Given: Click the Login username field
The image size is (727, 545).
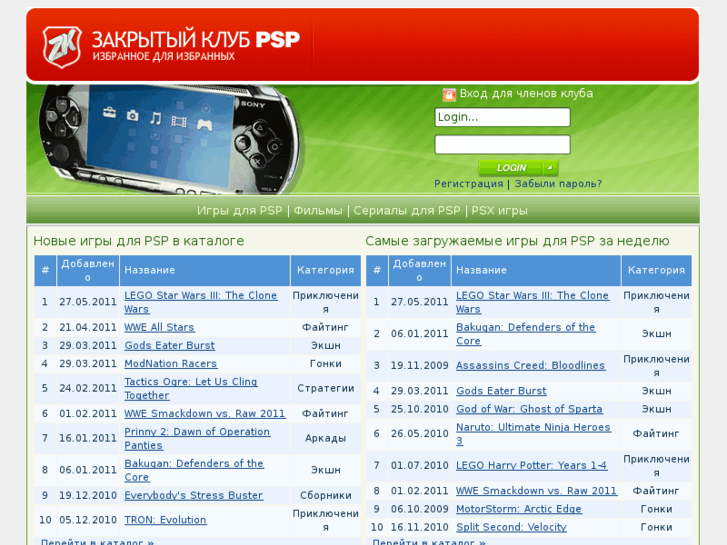Looking at the screenshot, I should click(x=502, y=117).
